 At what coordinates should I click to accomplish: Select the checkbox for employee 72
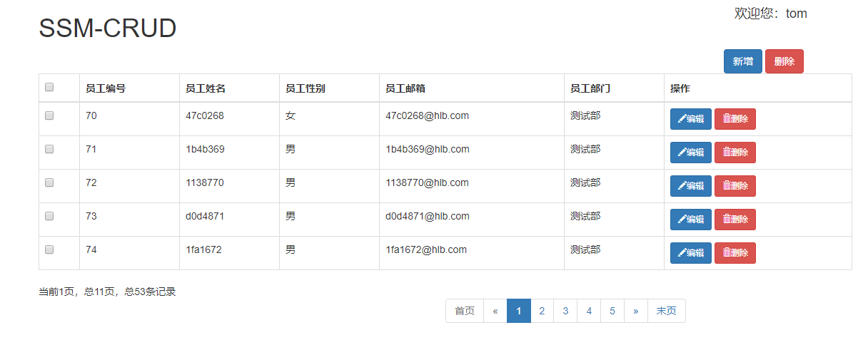(x=49, y=182)
